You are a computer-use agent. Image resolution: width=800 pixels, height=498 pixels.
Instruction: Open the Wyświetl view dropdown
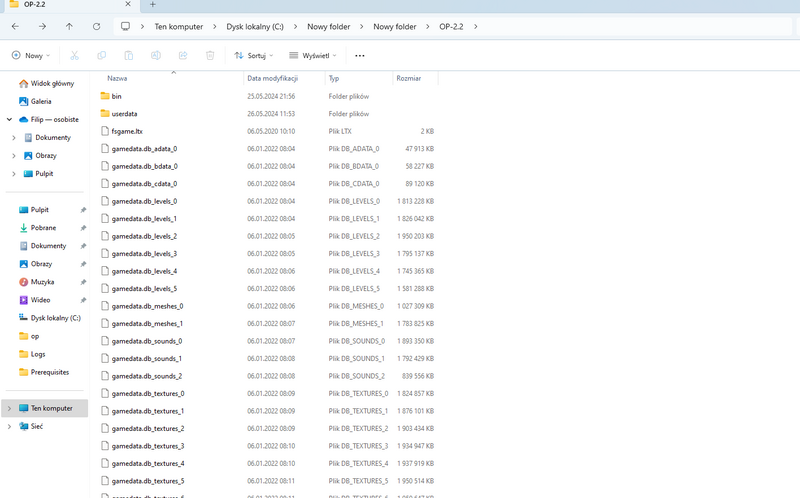[313, 56]
